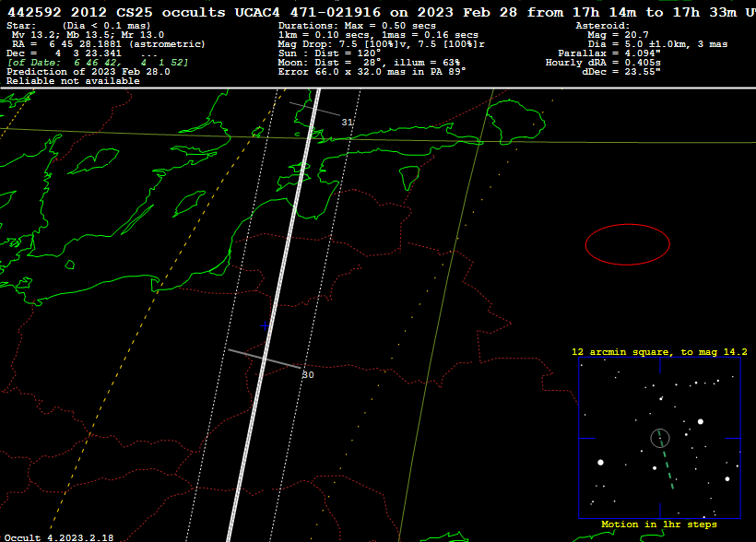
Task: Select the 'RA = 6 45 28.1881 (astrometric)' line
Action: click(x=109, y=44)
